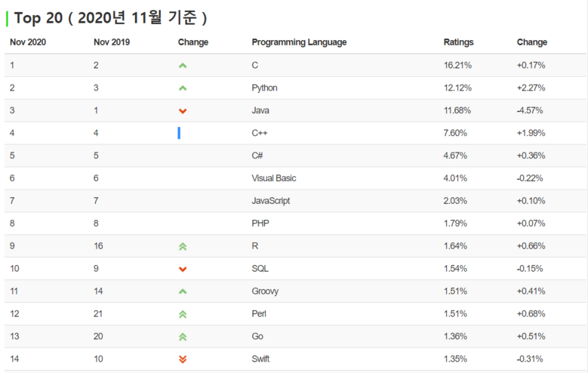Select the JavaScript language name
The width and height of the screenshot is (588, 373).
[271, 201]
